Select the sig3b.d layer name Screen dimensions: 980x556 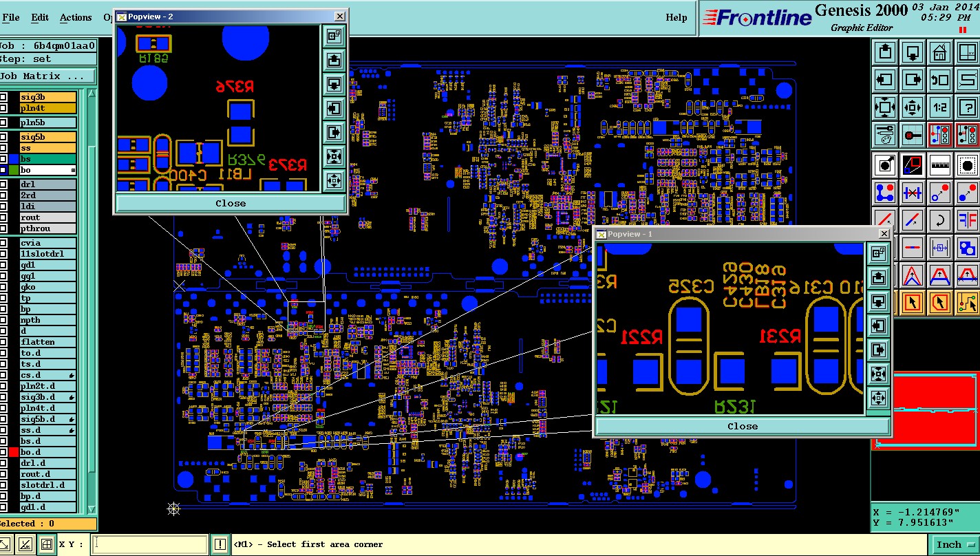click(47, 397)
